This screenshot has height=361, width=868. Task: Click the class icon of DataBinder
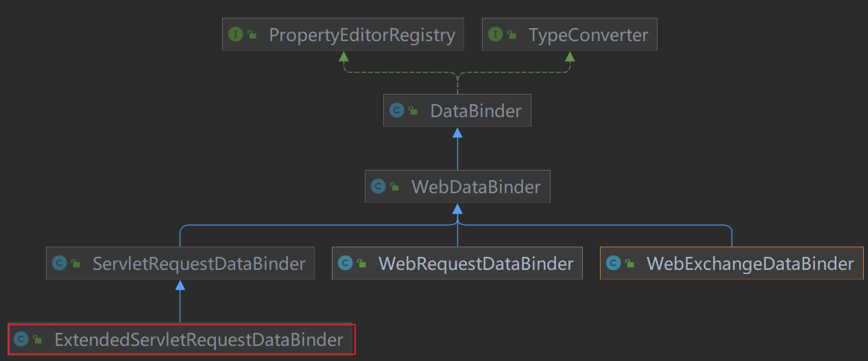[x=396, y=110]
